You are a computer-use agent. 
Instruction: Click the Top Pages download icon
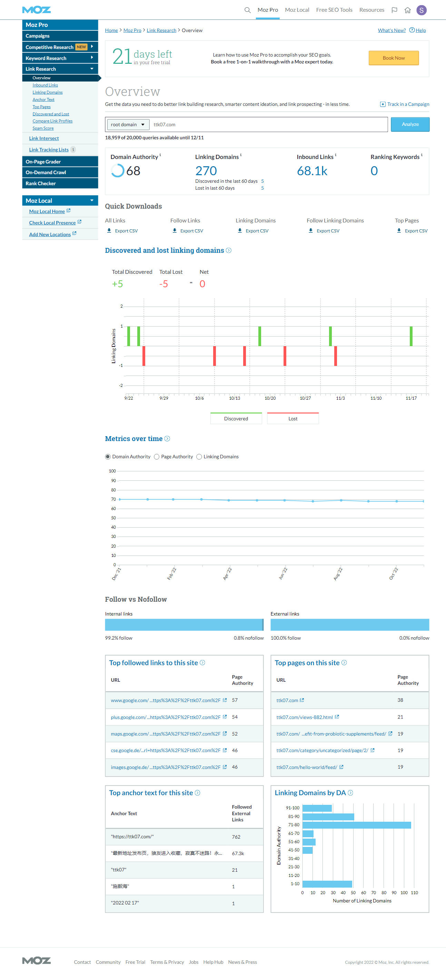(399, 231)
